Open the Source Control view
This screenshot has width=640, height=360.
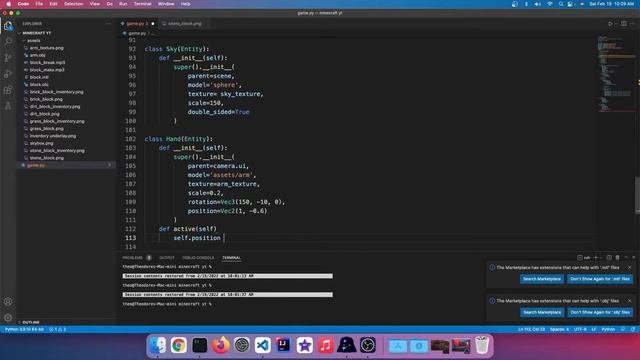pyautogui.click(x=8, y=58)
